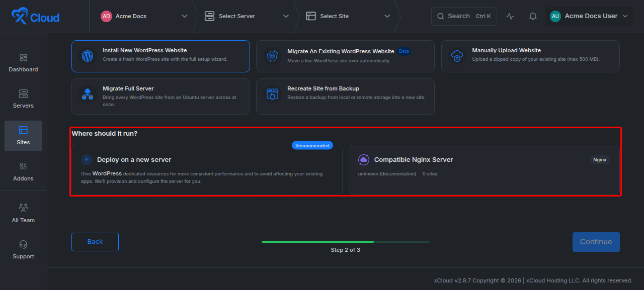644x290 pixels.
Task: Expand the Select Server dropdown
Action: pyautogui.click(x=286, y=16)
